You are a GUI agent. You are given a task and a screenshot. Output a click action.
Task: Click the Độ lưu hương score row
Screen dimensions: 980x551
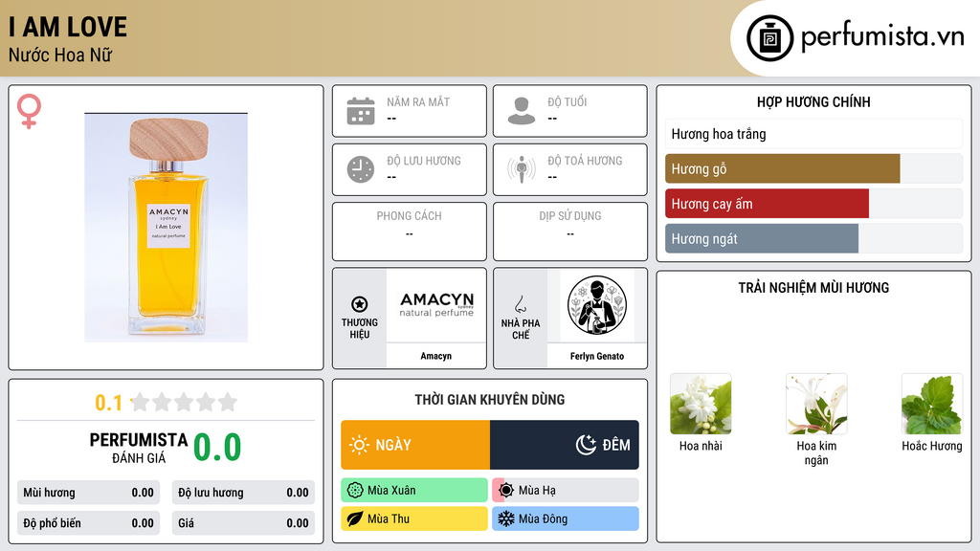243,493
